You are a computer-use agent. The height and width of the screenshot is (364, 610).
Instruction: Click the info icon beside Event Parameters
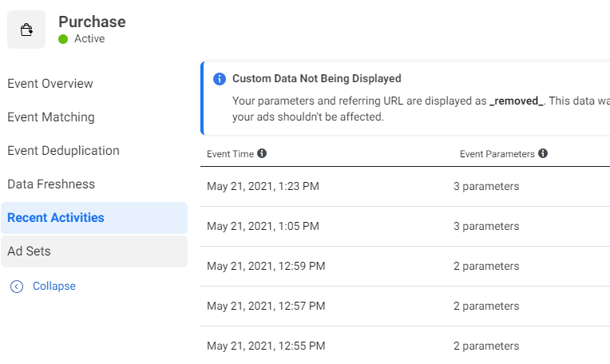click(543, 153)
